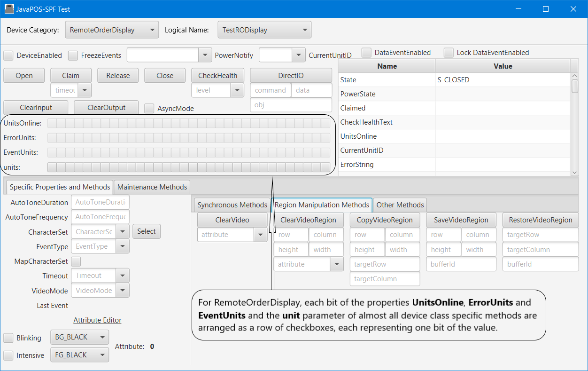Toggle the Lock DataEventEnabled checkbox
Image resolution: width=588 pixels, height=371 pixels.
click(449, 53)
